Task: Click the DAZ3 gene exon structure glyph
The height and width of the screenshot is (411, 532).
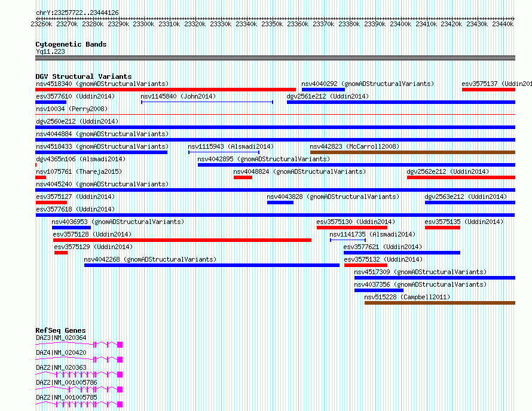Action: tap(79, 345)
